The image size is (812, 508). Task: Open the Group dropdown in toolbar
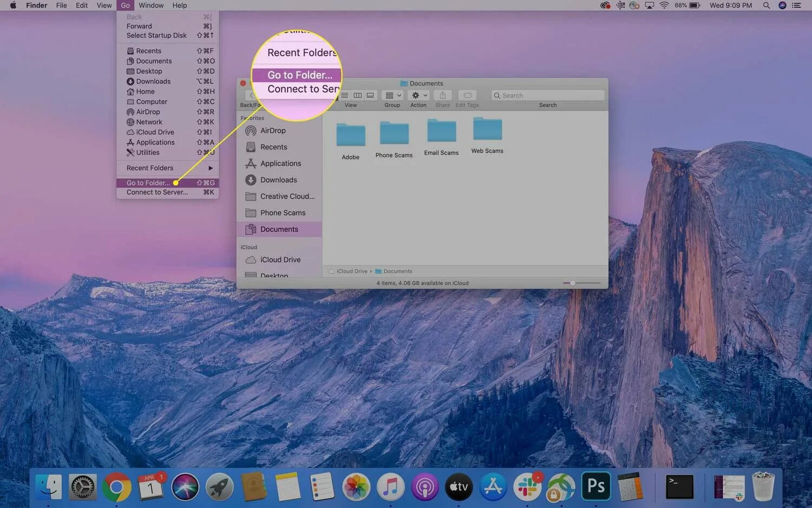(x=393, y=95)
